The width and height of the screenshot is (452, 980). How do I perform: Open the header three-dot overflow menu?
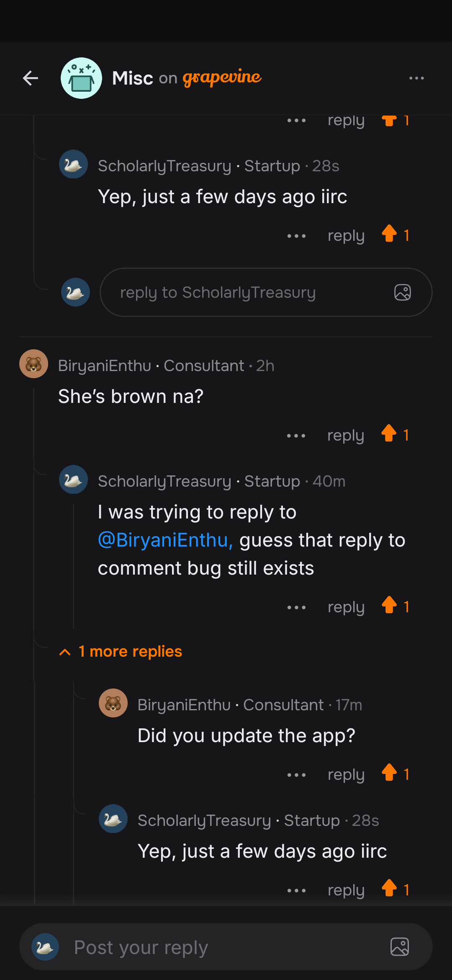pos(416,78)
